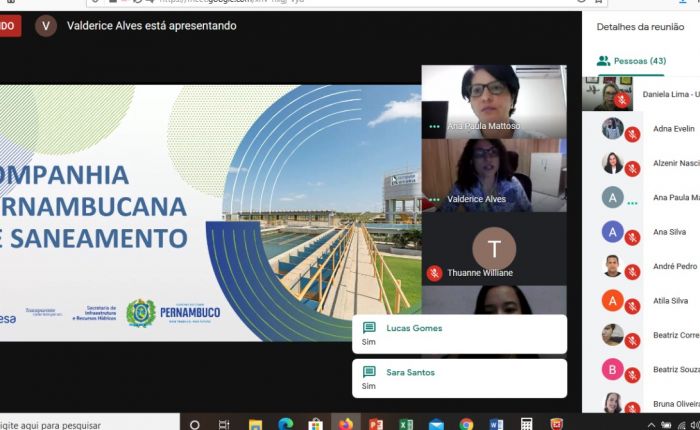This screenshot has width=700, height=430.
Task: Click Beatriz Corre's muted mic icon
Action: pos(632,340)
